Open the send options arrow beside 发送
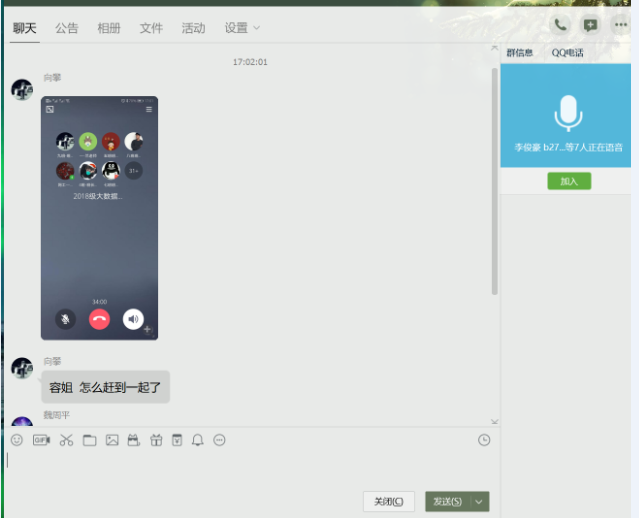 (480, 501)
